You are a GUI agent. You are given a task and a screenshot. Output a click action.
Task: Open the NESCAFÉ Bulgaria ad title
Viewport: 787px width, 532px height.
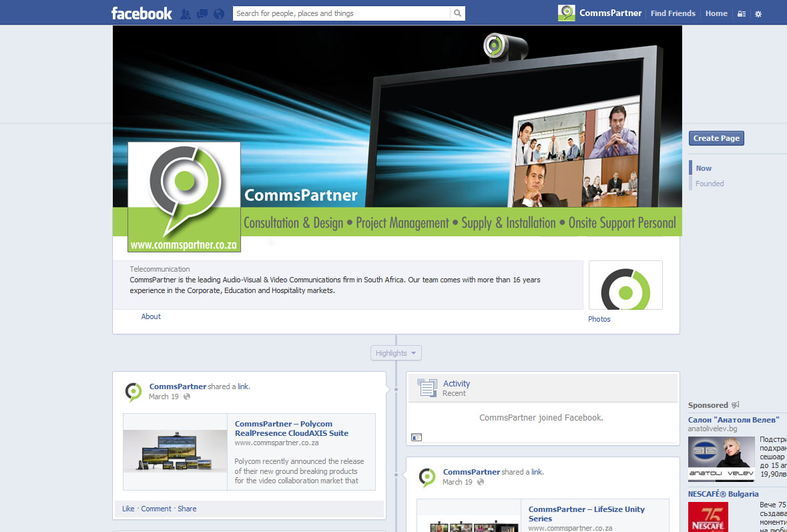point(724,494)
